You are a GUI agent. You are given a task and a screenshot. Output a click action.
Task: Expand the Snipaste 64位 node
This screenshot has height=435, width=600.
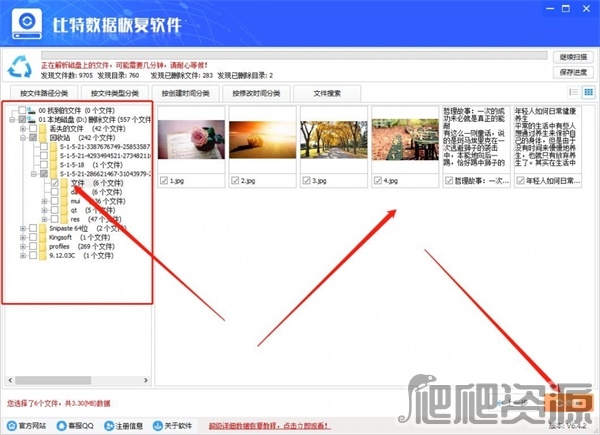coord(23,228)
